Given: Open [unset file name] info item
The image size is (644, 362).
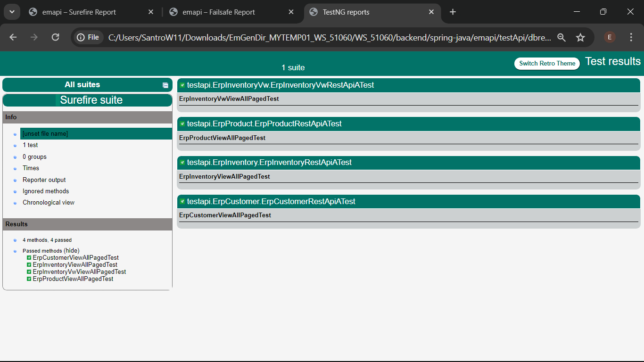Looking at the screenshot, I should point(96,133).
